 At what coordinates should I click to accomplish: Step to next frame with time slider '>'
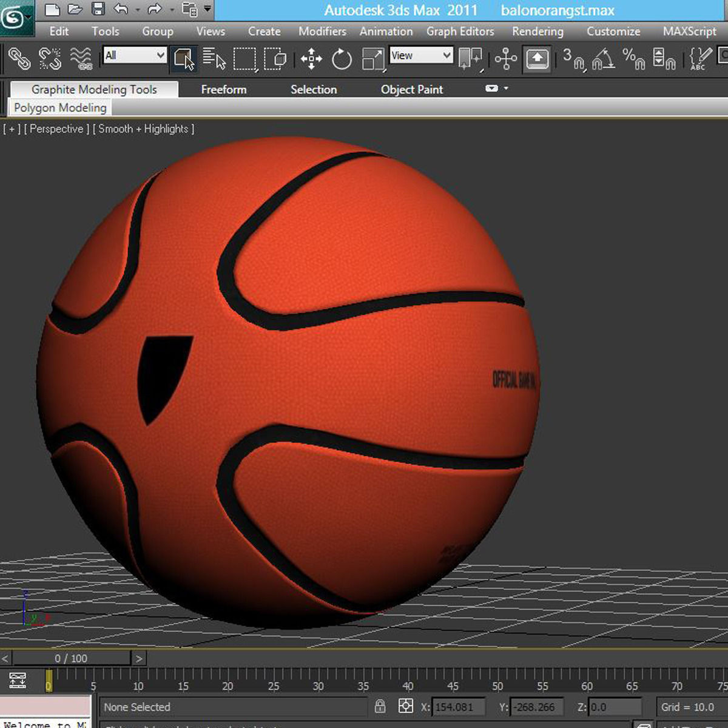[139, 658]
